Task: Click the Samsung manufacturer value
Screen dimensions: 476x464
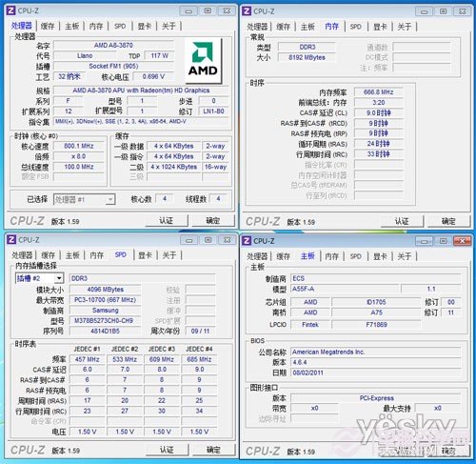Action: click(x=106, y=311)
